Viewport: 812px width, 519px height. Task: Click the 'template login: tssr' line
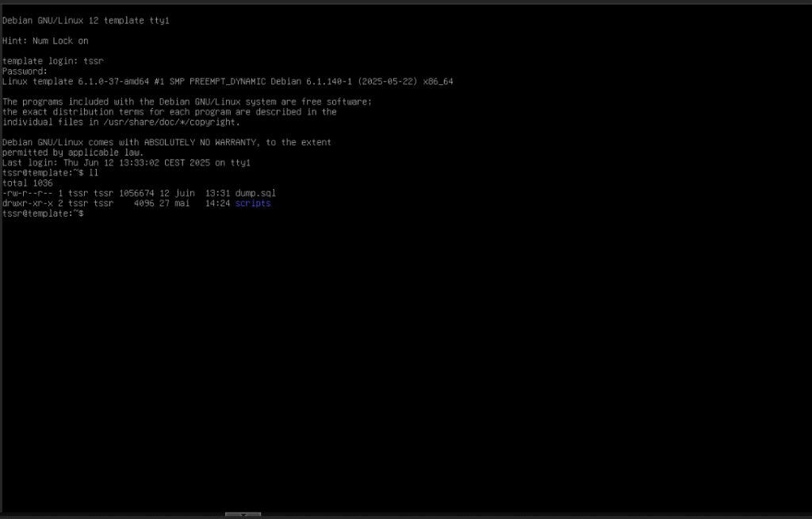click(52, 60)
